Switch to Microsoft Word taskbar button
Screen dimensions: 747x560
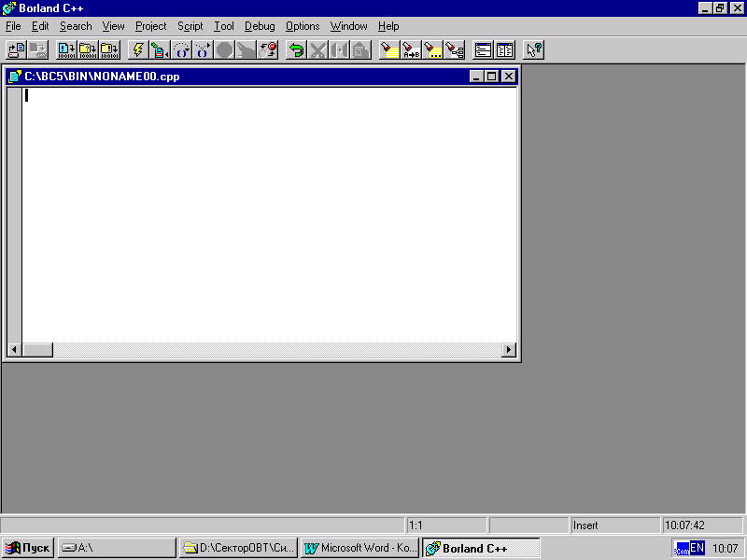[x=359, y=548]
